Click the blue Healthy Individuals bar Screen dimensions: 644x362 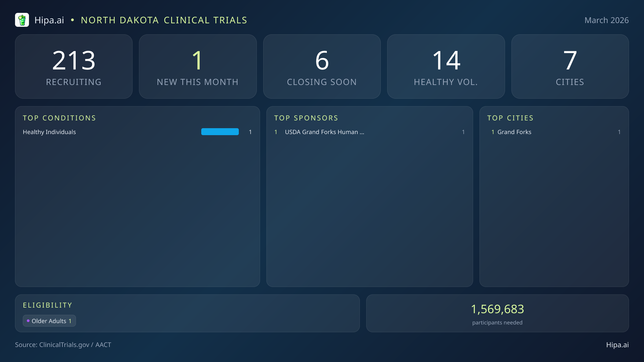click(220, 132)
